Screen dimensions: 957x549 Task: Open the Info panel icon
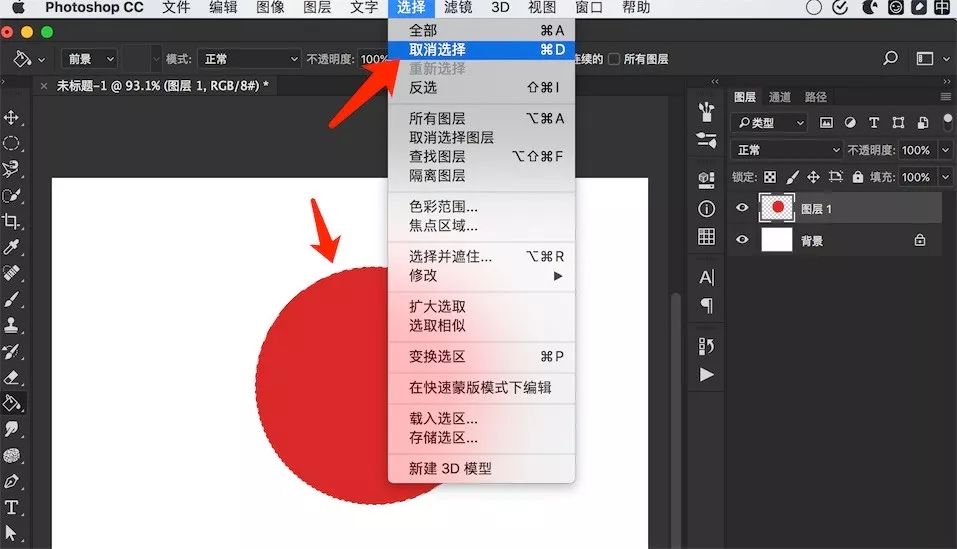tap(706, 209)
